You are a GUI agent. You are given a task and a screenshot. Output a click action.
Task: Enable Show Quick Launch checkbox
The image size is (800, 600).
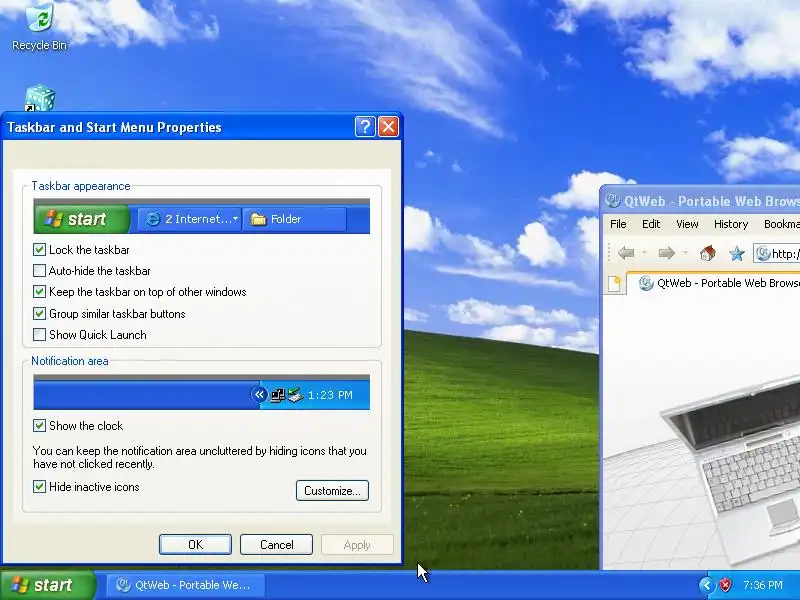39,335
